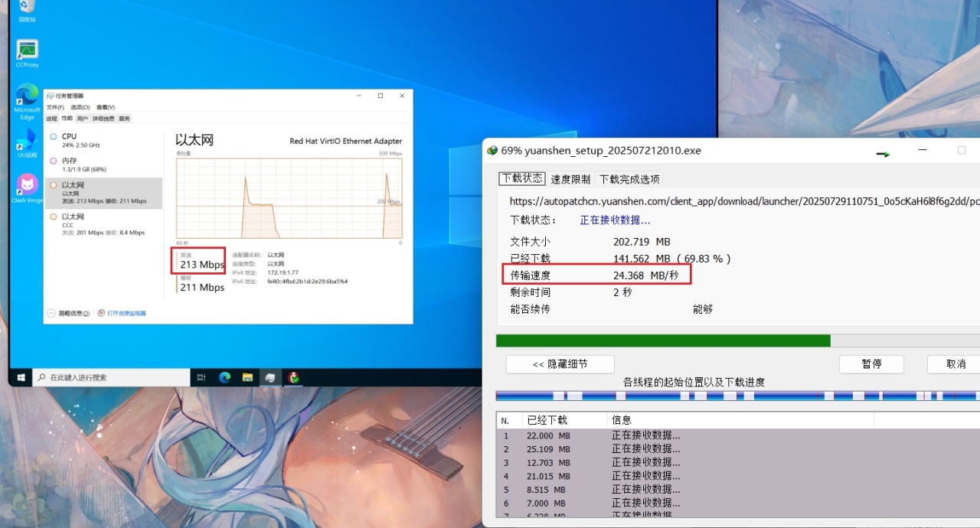Select the Task Manager taskbar icon

pos(270,377)
